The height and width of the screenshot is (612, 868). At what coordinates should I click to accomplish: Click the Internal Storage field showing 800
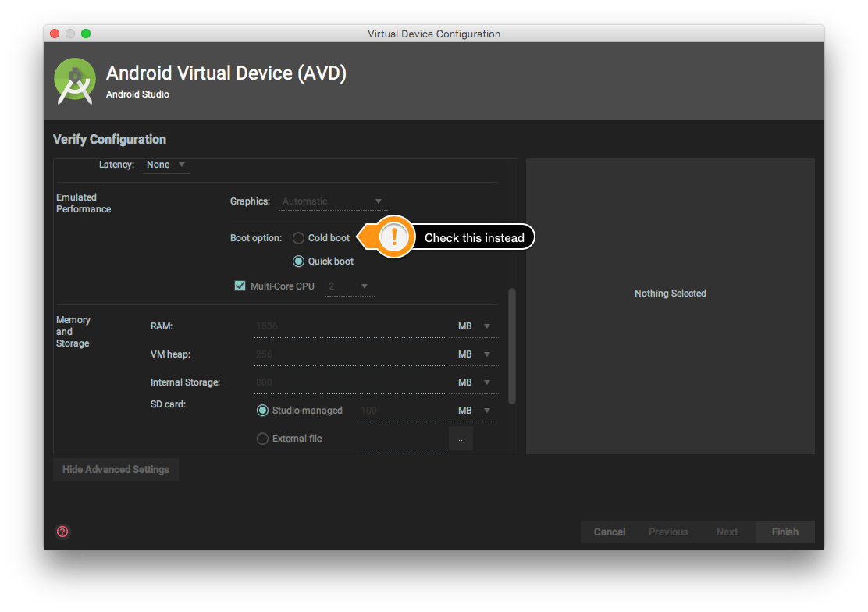[349, 382]
